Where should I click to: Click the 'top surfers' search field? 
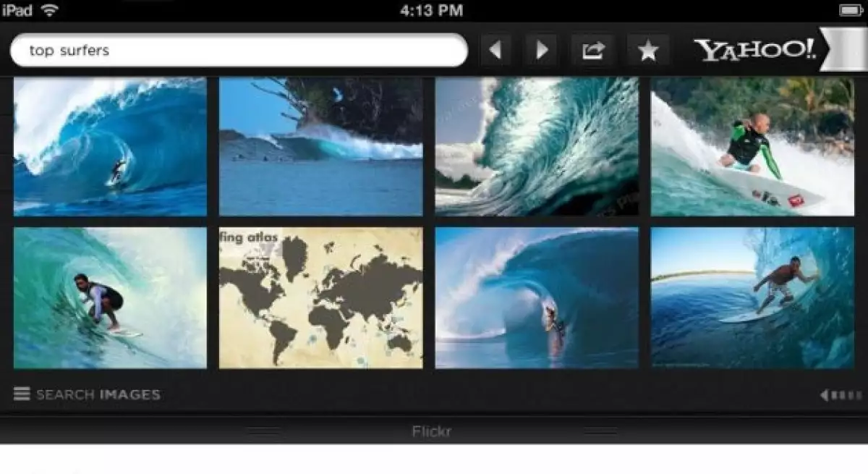point(239,51)
